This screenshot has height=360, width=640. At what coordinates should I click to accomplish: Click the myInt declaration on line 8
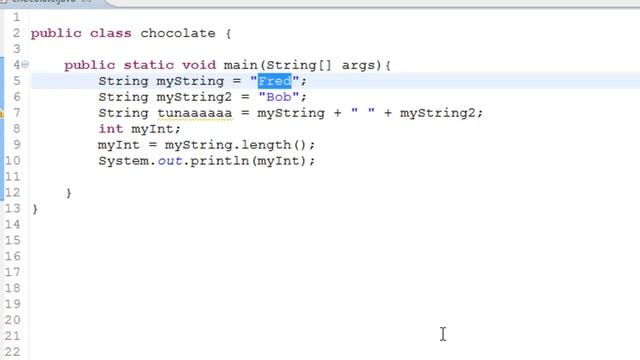[152, 129]
